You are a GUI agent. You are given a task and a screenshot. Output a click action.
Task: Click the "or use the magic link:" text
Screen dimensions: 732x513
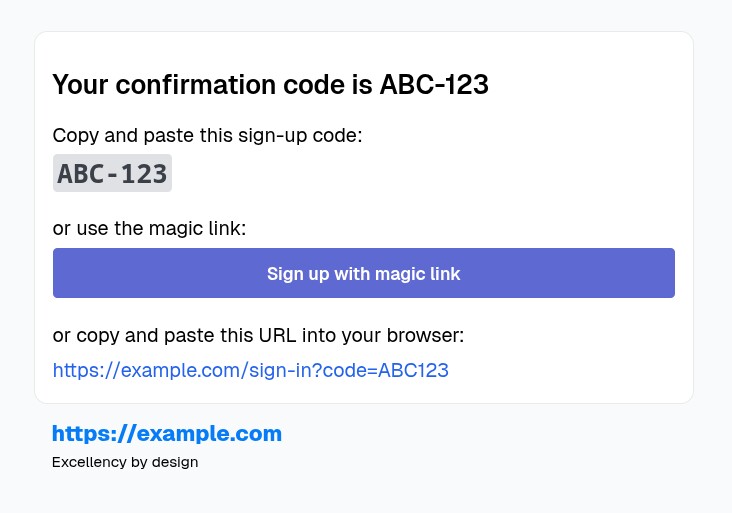click(x=149, y=229)
